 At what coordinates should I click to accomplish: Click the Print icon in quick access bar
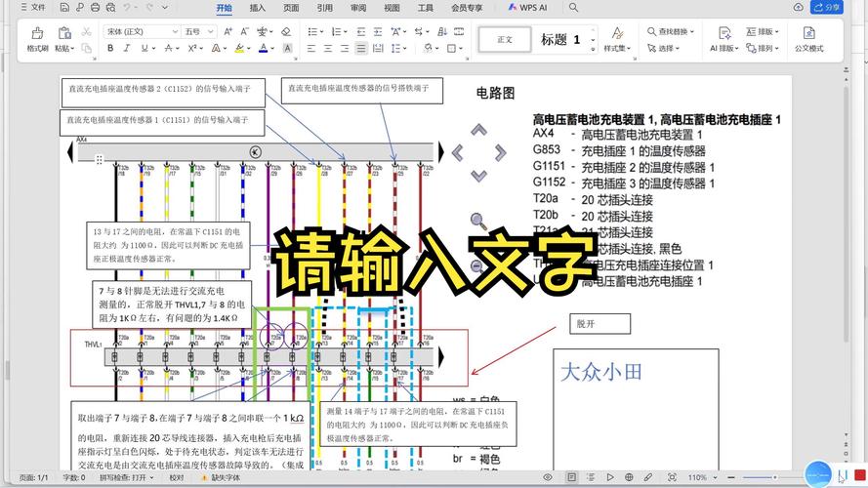pos(96,8)
